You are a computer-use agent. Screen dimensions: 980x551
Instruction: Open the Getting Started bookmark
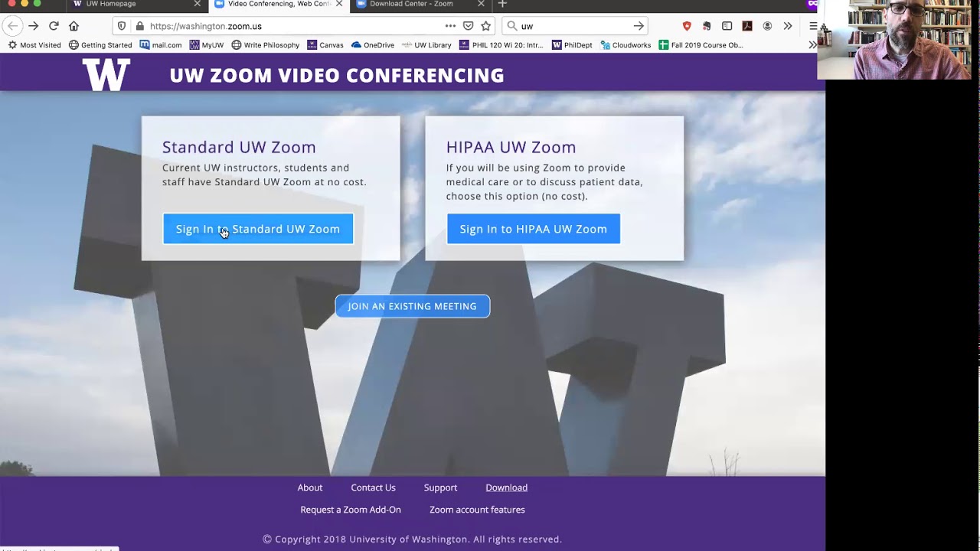100,45
